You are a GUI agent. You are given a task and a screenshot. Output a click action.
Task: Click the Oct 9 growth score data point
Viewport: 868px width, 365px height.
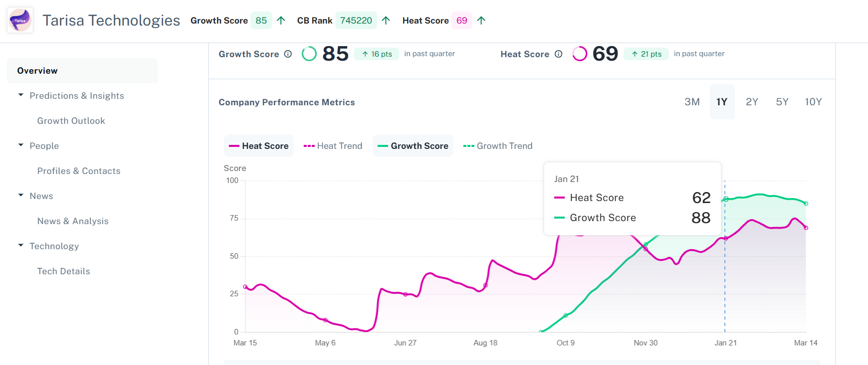coord(566,315)
